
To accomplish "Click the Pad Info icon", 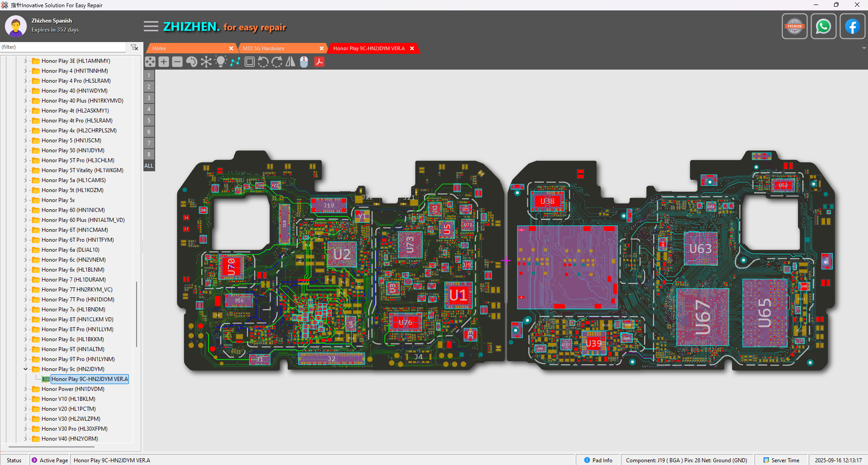I will pyautogui.click(x=587, y=460).
